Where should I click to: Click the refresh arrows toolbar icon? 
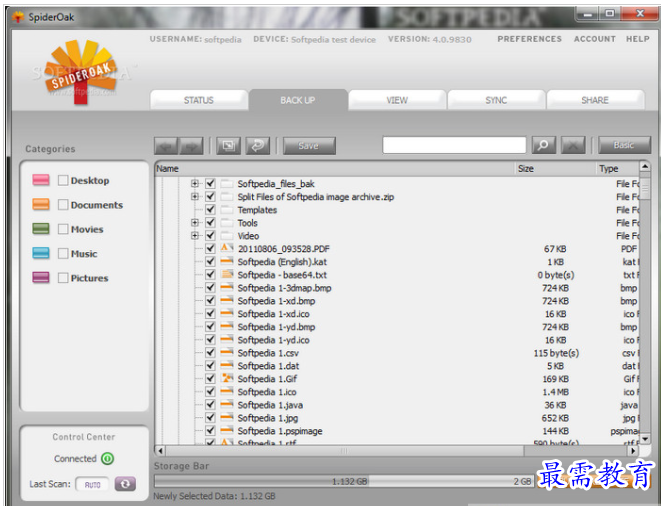pos(257,145)
